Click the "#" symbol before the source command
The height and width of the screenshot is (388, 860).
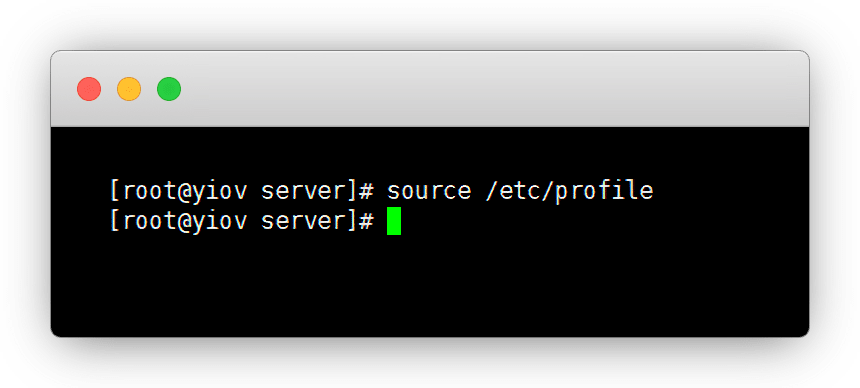pyautogui.click(x=366, y=191)
